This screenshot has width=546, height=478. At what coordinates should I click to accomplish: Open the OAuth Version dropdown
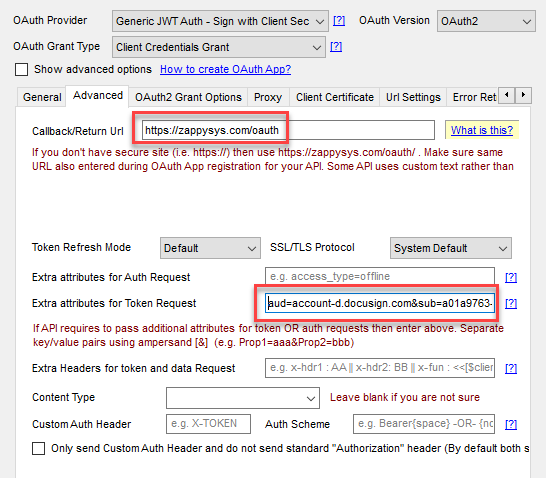(486, 21)
